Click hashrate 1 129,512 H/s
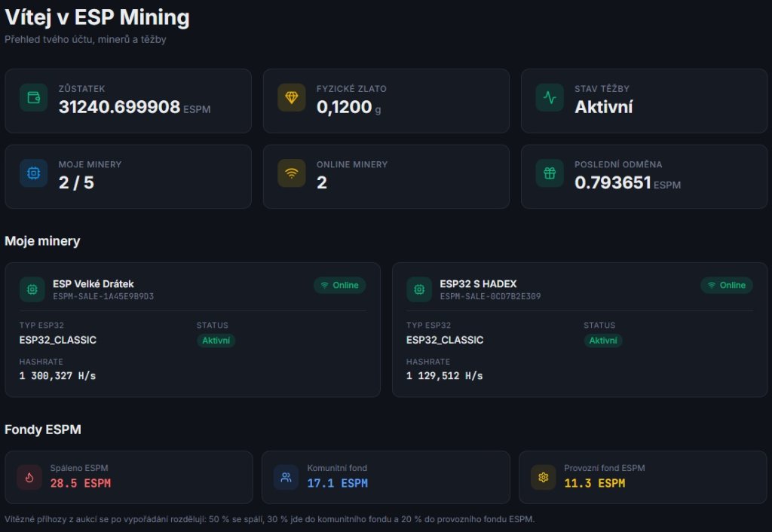This screenshot has width=772, height=532. tap(445, 375)
